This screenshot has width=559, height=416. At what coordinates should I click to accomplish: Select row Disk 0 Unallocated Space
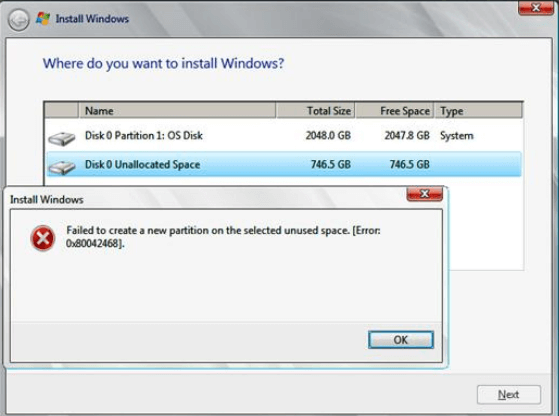[283, 164]
